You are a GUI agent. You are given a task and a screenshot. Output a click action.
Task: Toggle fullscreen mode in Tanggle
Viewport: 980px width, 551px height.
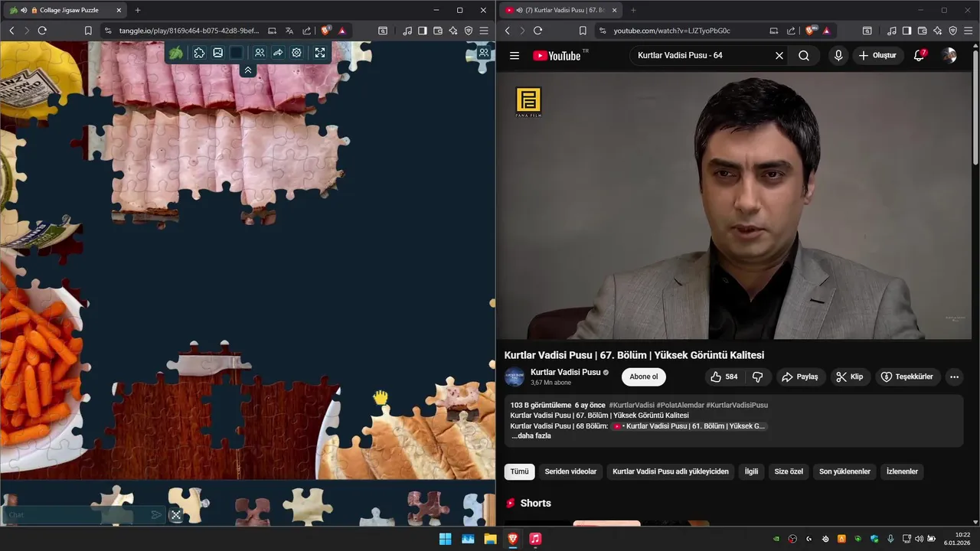click(x=320, y=53)
